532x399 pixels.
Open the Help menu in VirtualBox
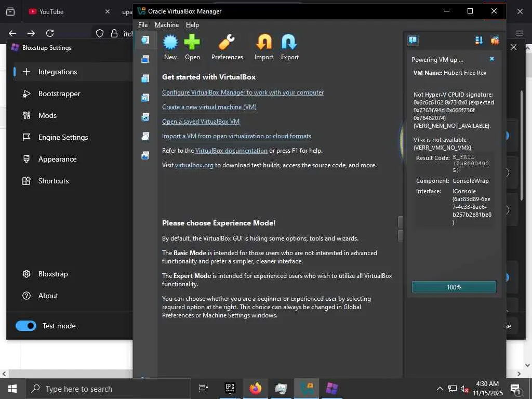pos(192,25)
